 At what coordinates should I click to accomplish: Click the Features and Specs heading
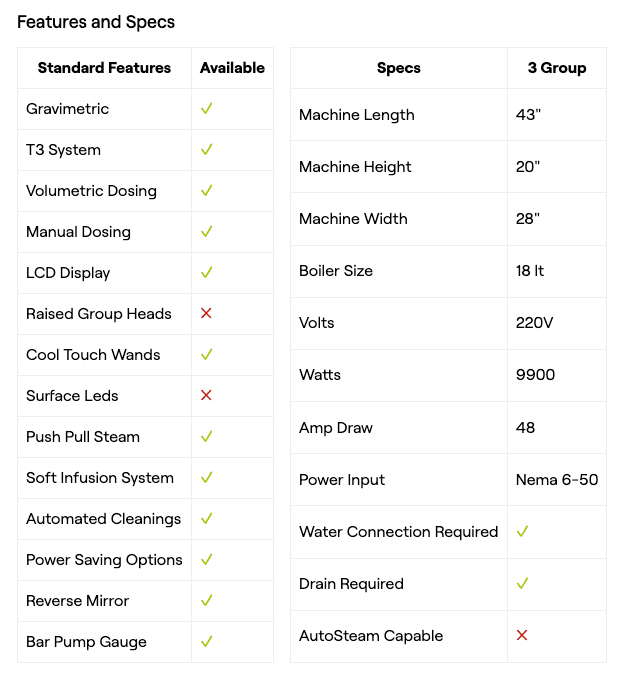[x=95, y=21]
